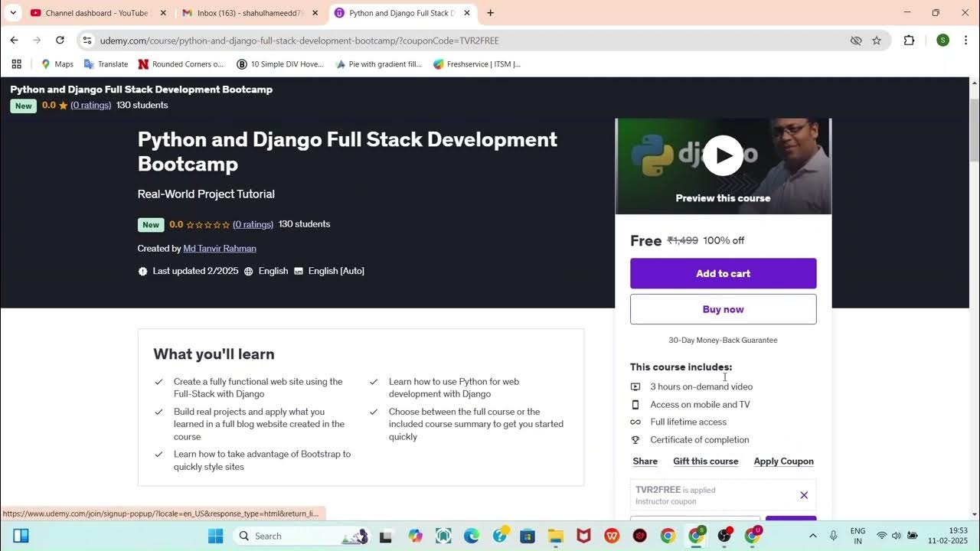Open the Wi-Fi network tray icon

(882, 536)
